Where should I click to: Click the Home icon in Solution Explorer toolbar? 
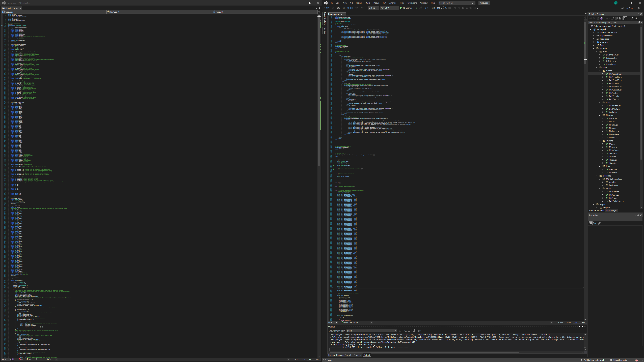(x=598, y=18)
